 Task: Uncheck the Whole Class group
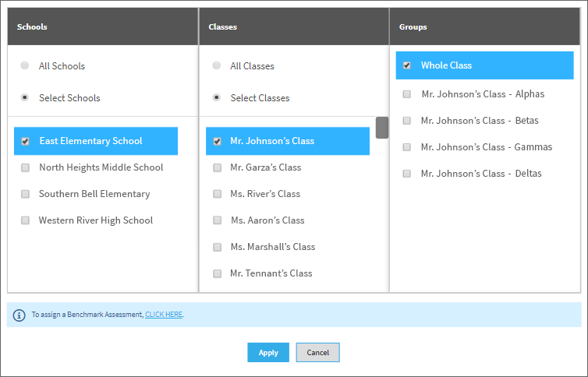(407, 65)
